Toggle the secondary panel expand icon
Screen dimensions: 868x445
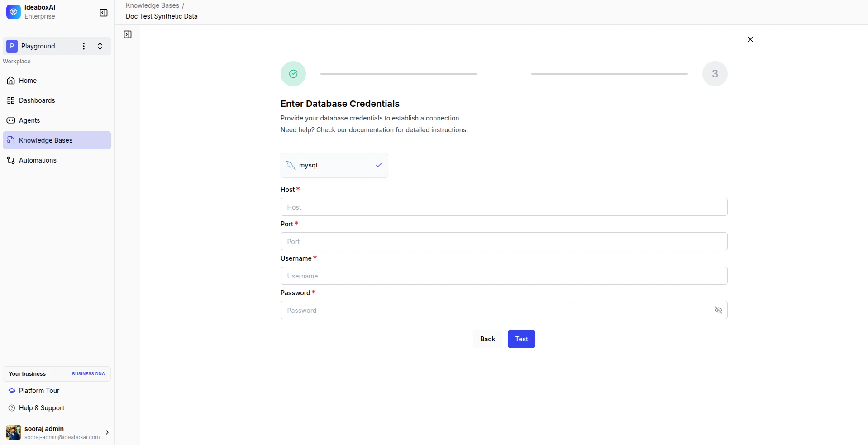click(128, 34)
